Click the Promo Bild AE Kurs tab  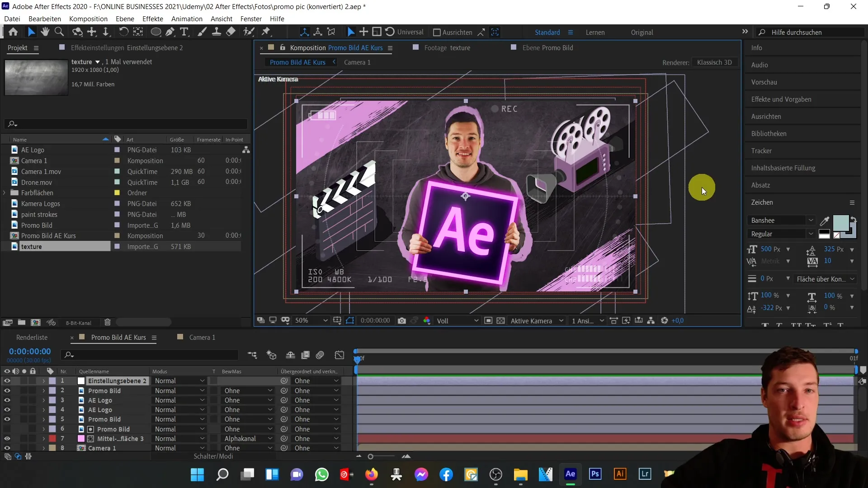[298, 62]
